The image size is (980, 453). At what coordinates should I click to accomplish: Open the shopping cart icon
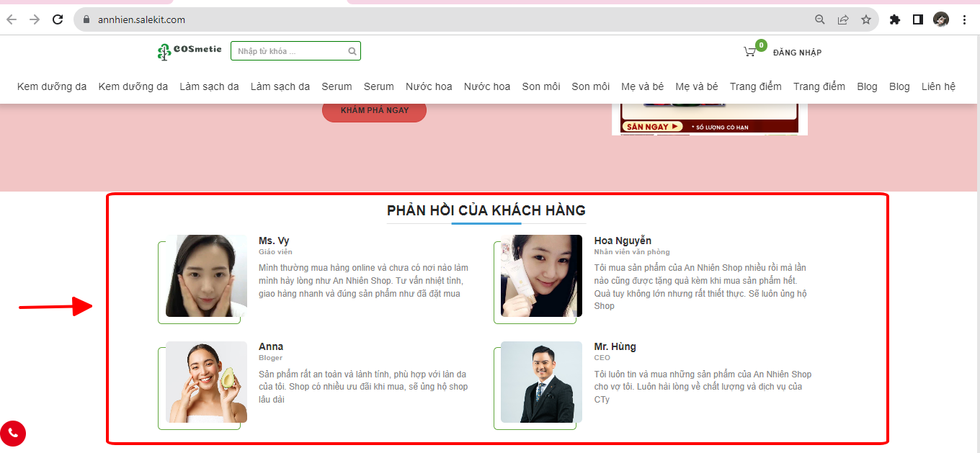coord(750,52)
